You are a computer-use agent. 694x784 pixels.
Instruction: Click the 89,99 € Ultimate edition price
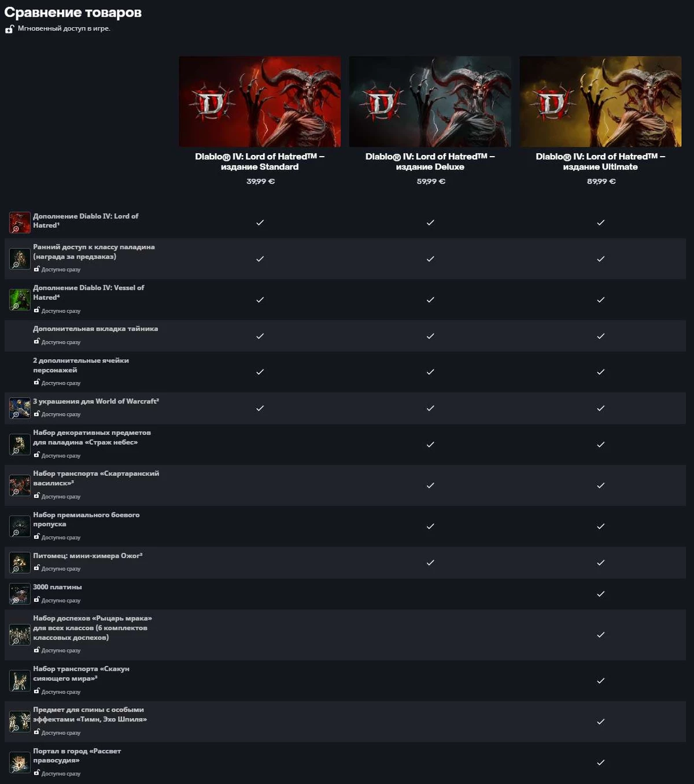click(601, 182)
